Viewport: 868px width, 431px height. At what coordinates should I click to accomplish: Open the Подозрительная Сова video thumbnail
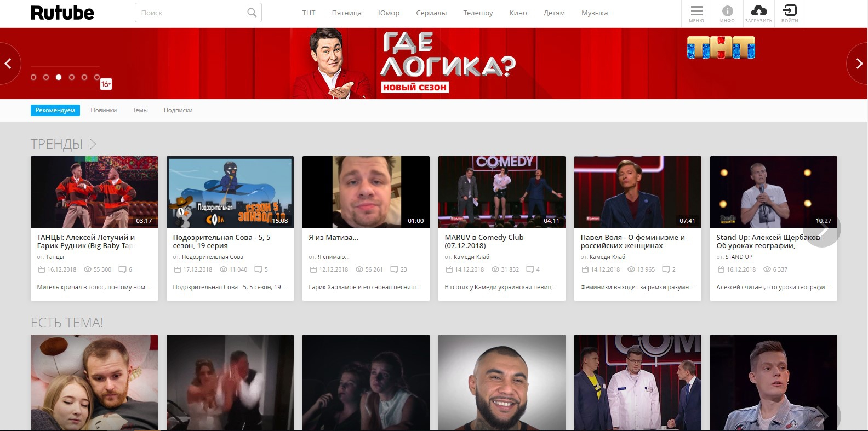click(230, 192)
